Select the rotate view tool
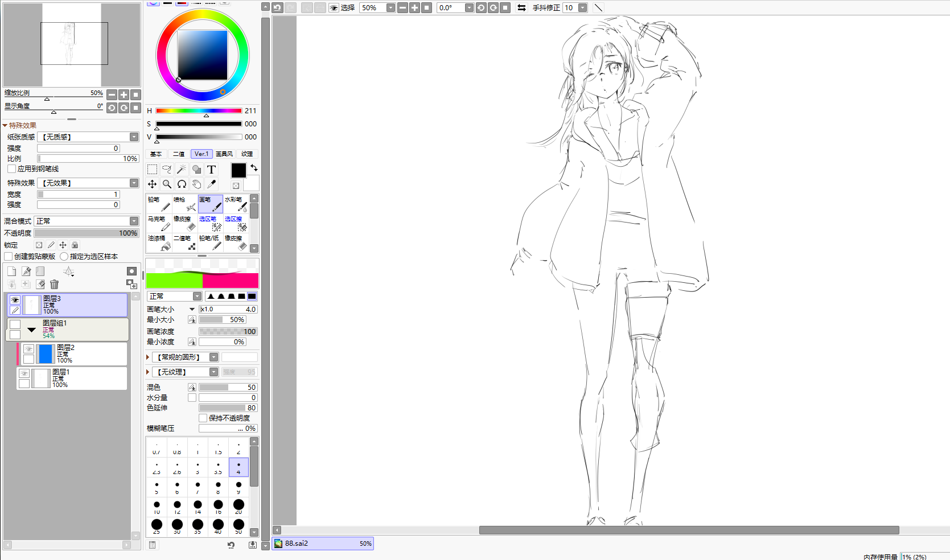The width and height of the screenshot is (950, 560). tap(182, 184)
